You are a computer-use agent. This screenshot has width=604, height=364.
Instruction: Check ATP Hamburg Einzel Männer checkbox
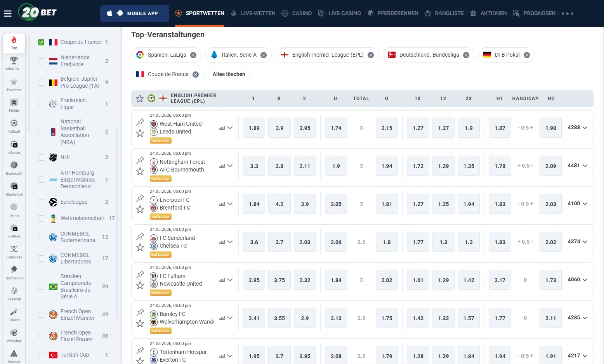pyautogui.click(x=41, y=180)
